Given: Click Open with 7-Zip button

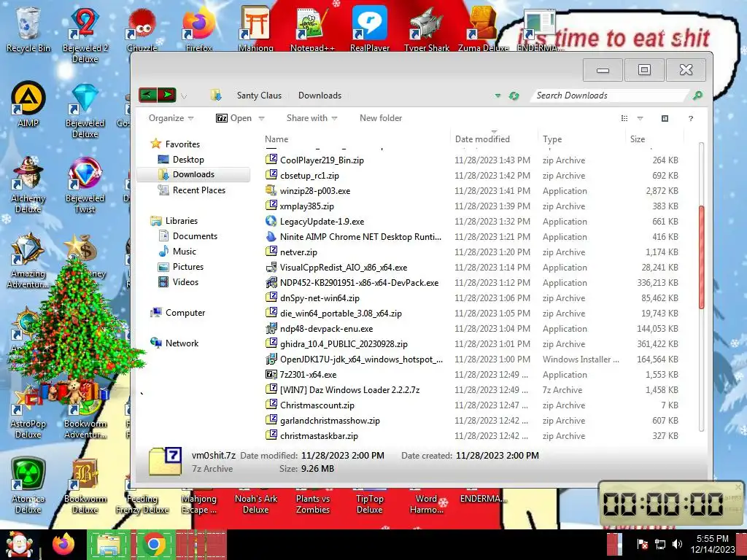Looking at the screenshot, I should (x=234, y=118).
